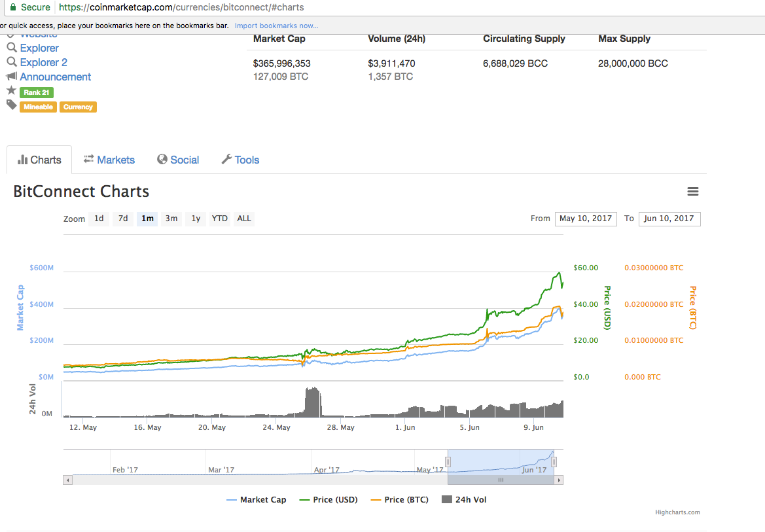Click the $3,911,470 volume value

coord(391,63)
